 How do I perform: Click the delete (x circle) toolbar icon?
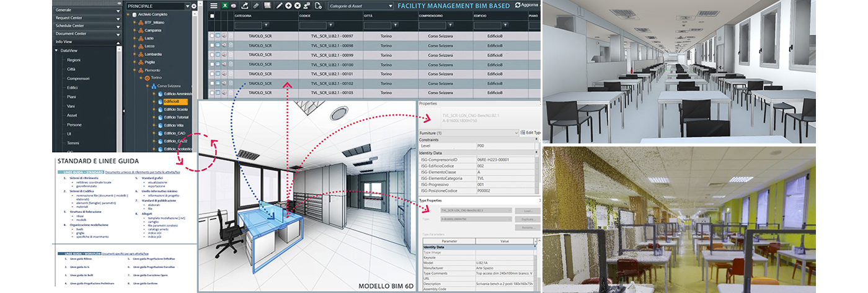(x=298, y=6)
